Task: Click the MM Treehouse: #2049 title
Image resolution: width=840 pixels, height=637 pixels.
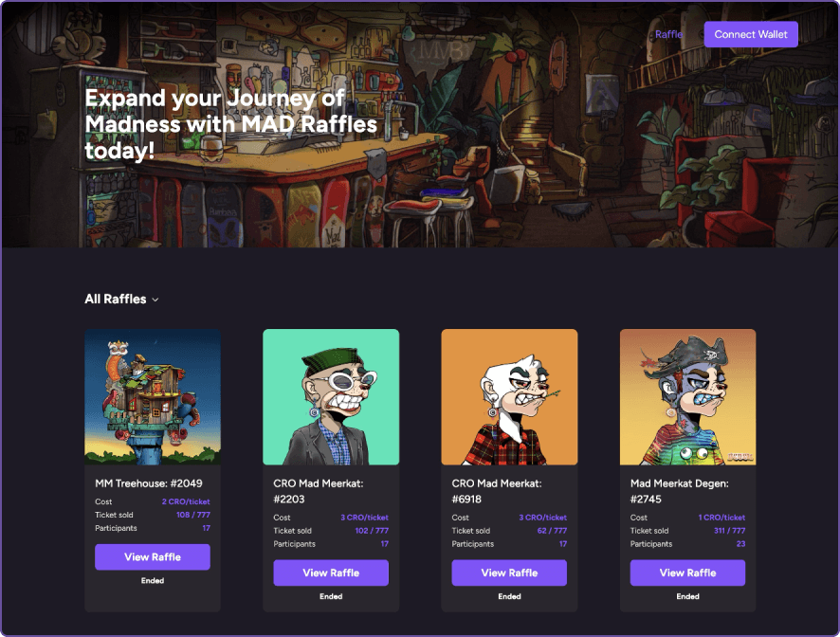Action: click(149, 483)
